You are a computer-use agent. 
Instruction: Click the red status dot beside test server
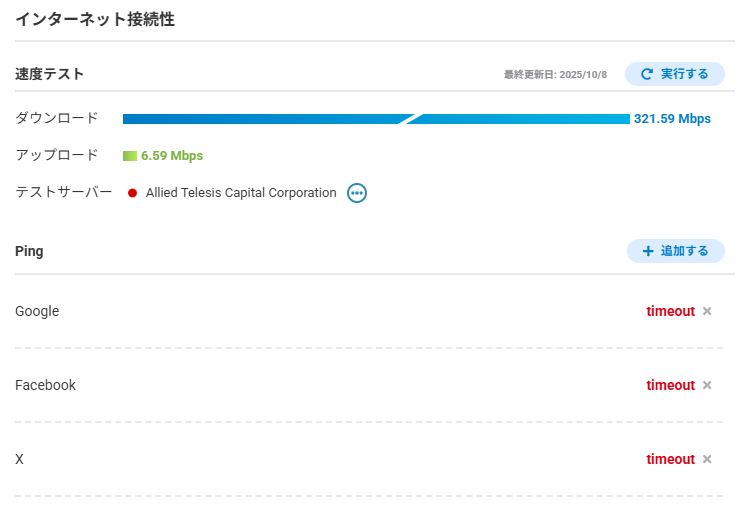[132, 193]
